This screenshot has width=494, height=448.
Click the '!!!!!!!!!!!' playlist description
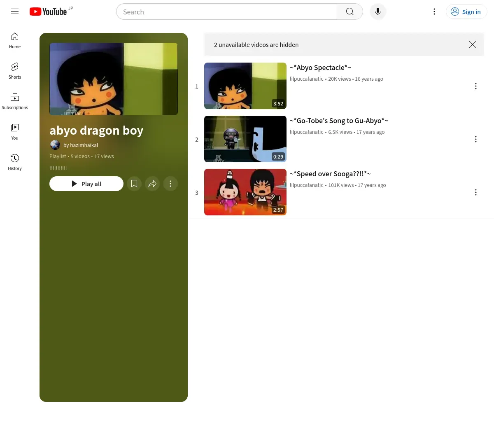[58, 168]
